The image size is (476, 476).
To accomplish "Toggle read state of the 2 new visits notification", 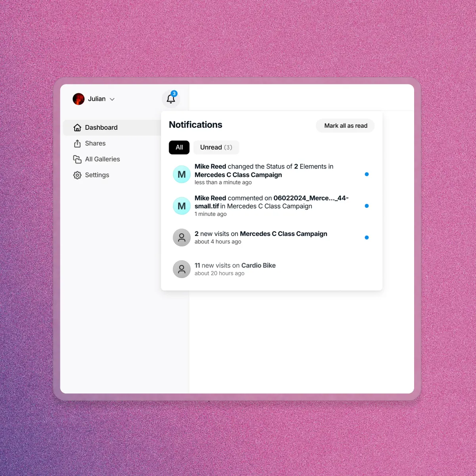I will click(367, 237).
